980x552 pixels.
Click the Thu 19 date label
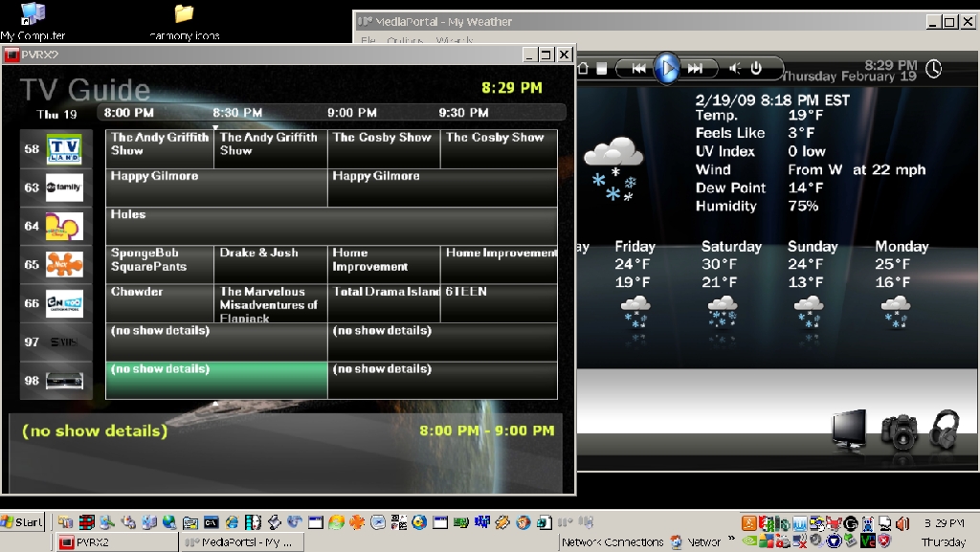click(x=56, y=114)
